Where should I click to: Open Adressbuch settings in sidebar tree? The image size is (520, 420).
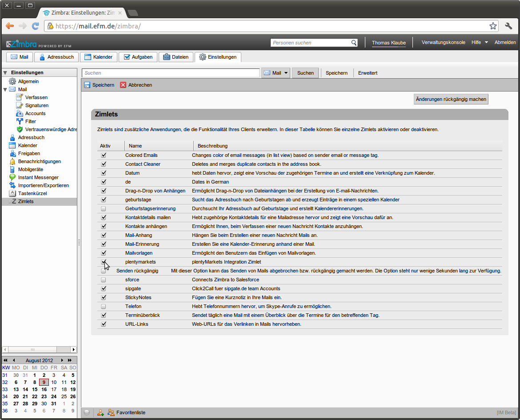click(27, 137)
